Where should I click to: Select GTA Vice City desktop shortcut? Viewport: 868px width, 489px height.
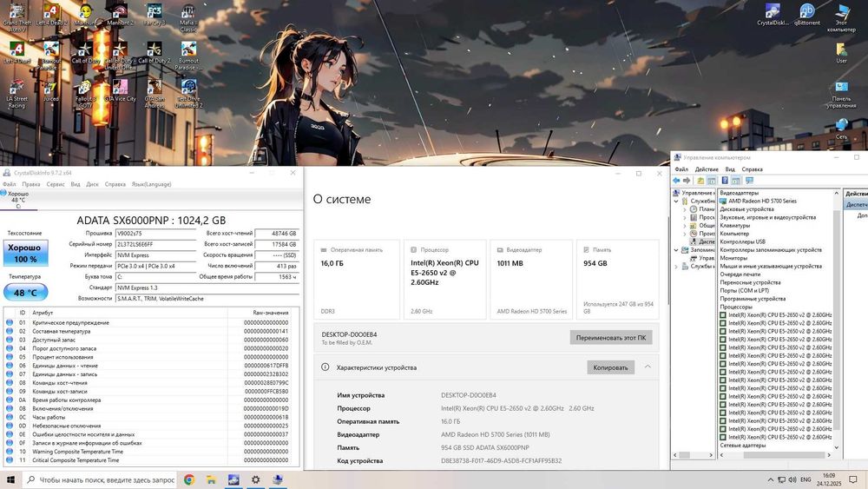(x=120, y=92)
